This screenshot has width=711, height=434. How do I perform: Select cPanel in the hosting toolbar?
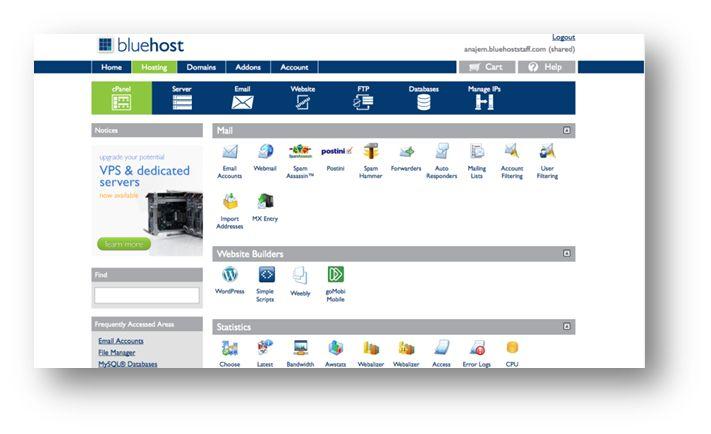point(122,98)
